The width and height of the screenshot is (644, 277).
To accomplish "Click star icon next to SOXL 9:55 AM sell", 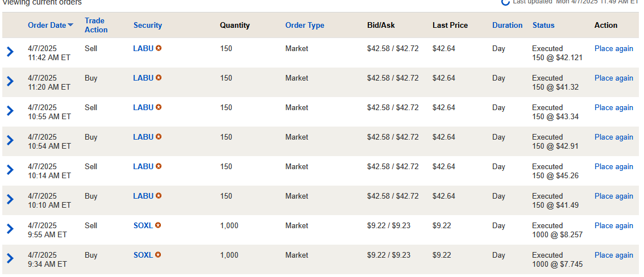I will [x=158, y=225].
